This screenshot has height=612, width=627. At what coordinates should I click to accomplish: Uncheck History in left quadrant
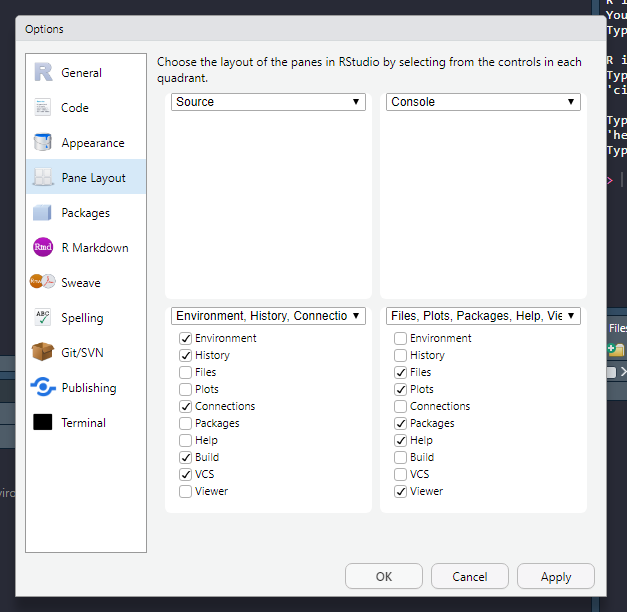point(186,355)
